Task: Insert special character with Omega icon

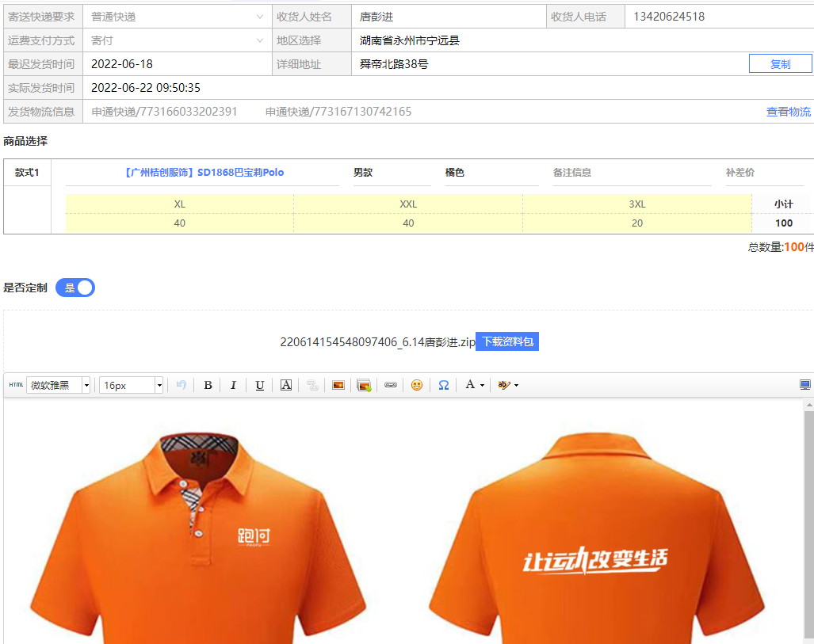Action: tap(443, 385)
